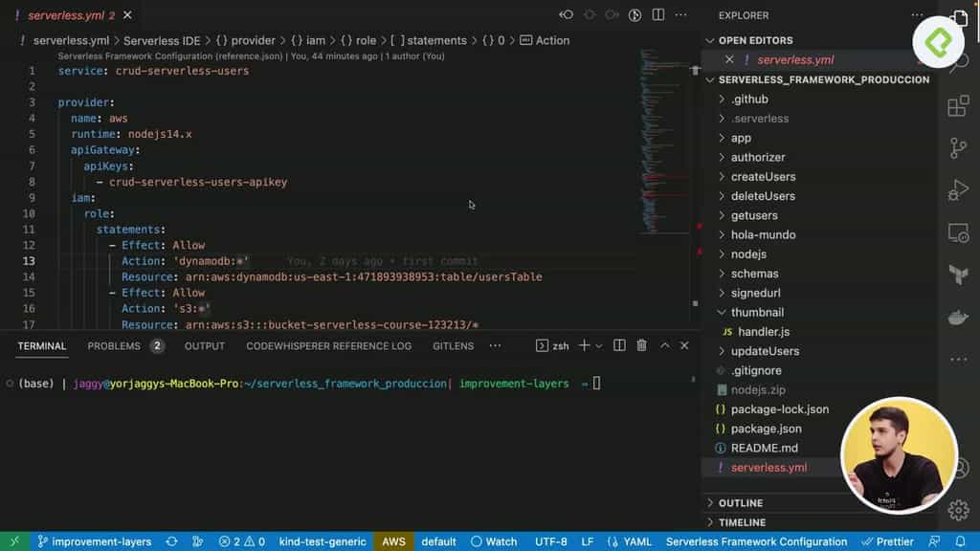Open the zsh shell selector dropdown

pos(599,345)
